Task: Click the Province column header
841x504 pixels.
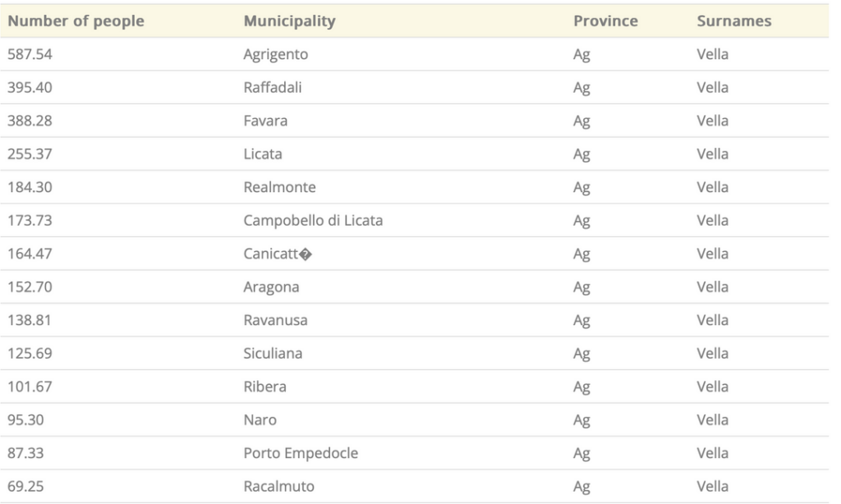Action: point(605,21)
